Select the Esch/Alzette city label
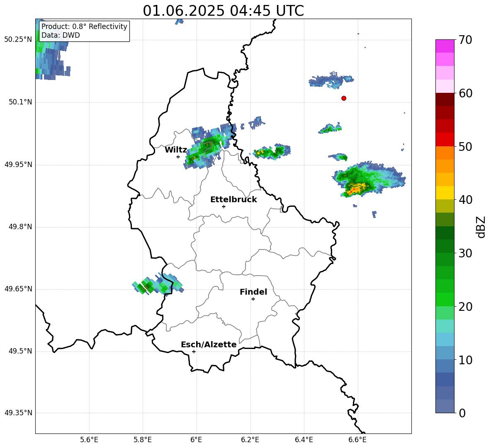Screen dimensions: 491x448 (209, 344)
